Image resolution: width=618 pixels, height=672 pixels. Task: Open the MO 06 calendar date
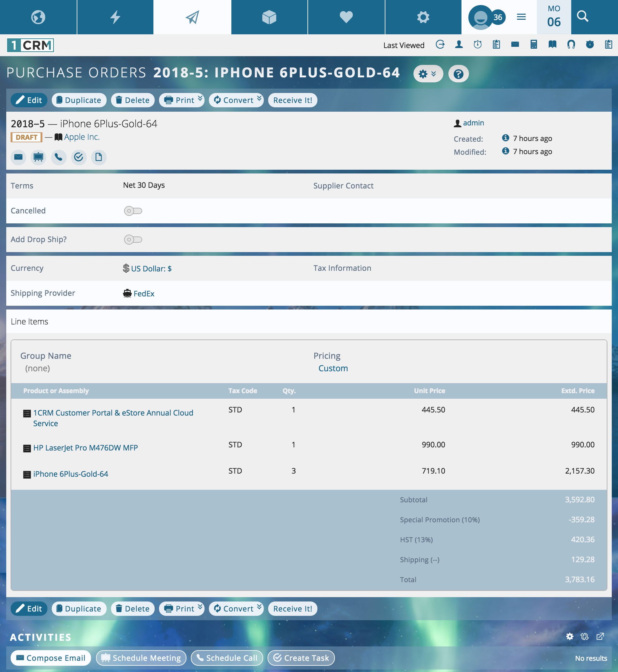(554, 17)
